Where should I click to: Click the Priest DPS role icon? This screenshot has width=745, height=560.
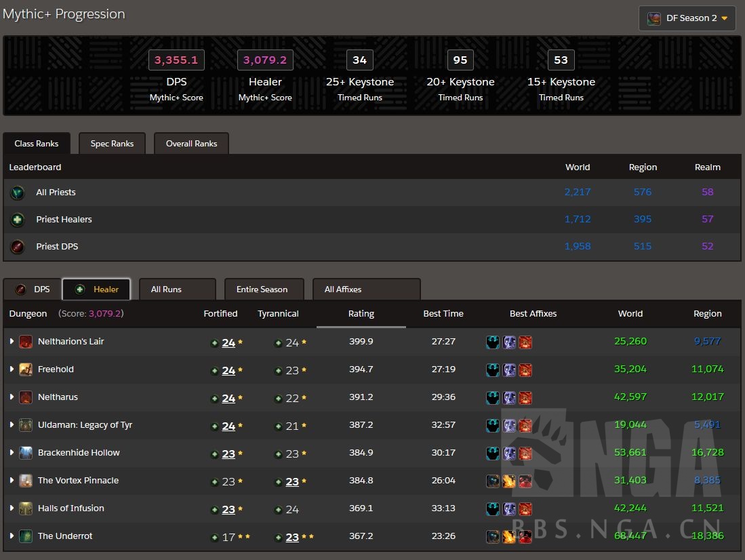18,247
